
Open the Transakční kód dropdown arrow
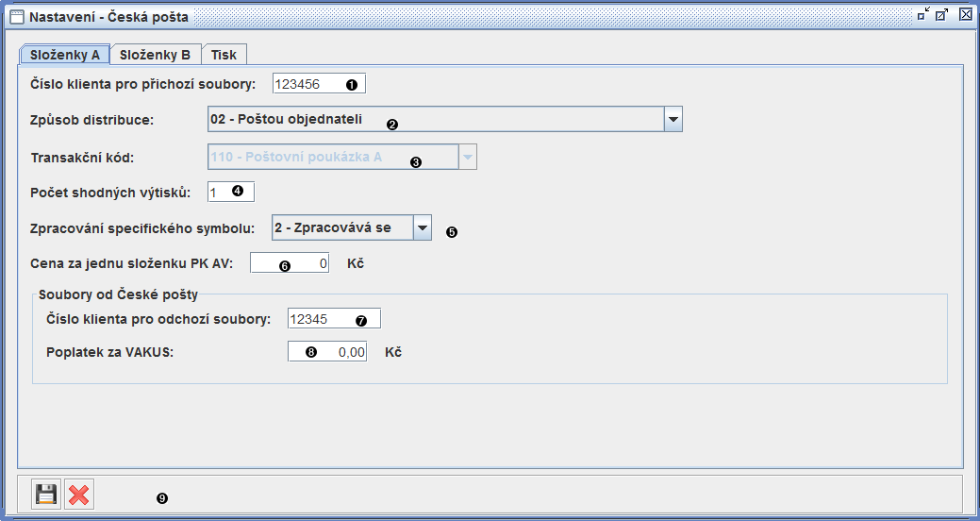[467, 157]
